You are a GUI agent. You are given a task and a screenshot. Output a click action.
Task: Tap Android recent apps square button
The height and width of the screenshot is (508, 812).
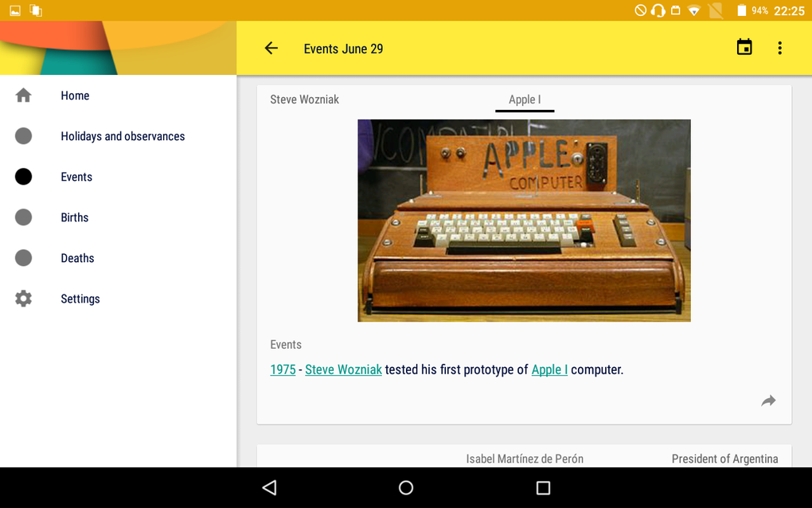543,488
